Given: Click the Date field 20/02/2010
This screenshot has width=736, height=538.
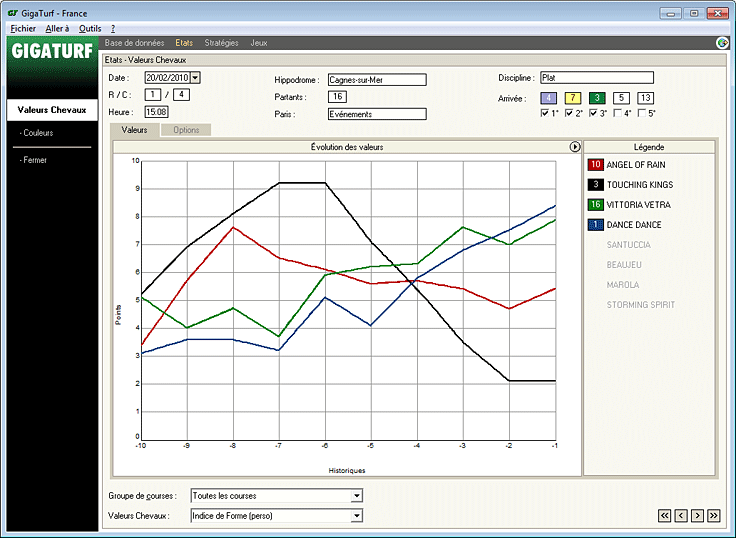Looking at the screenshot, I should [x=167, y=77].
